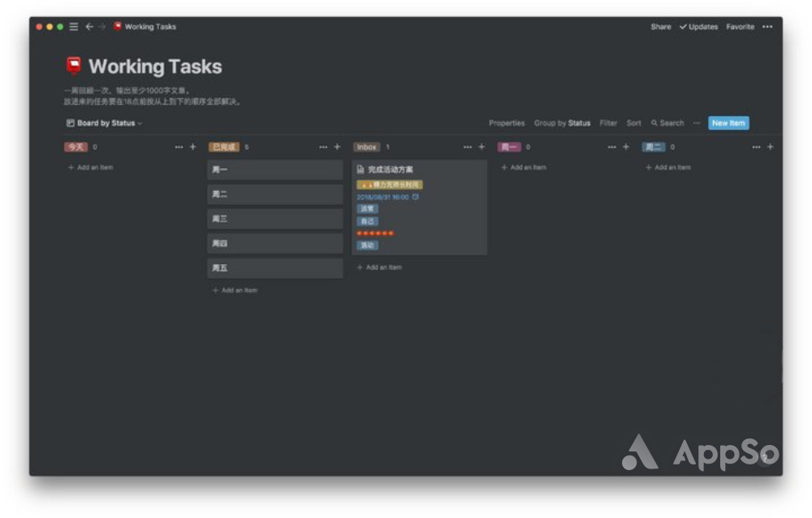The height and width of the screenshot is (518, 812).
Task: Expand the Board by Status view dropdown
Action: click(x=105, y=123)
